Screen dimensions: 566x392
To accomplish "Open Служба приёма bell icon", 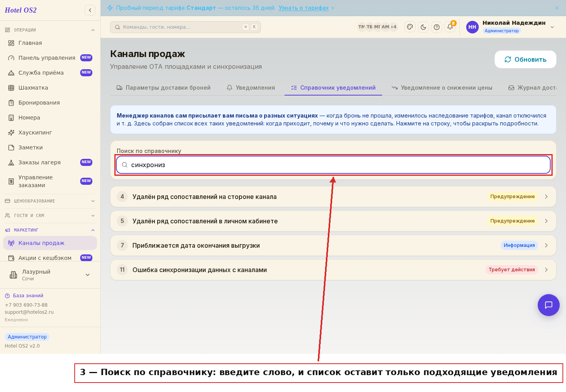I will (11, 73).
